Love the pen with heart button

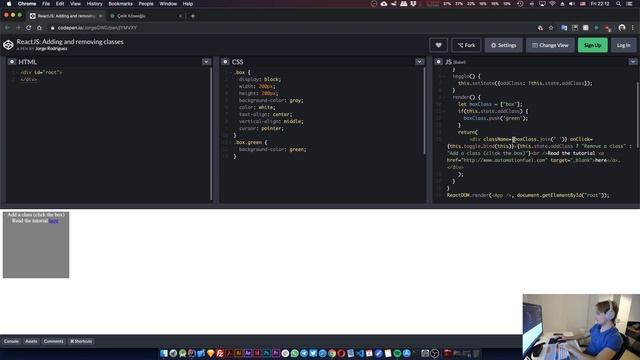438,45
